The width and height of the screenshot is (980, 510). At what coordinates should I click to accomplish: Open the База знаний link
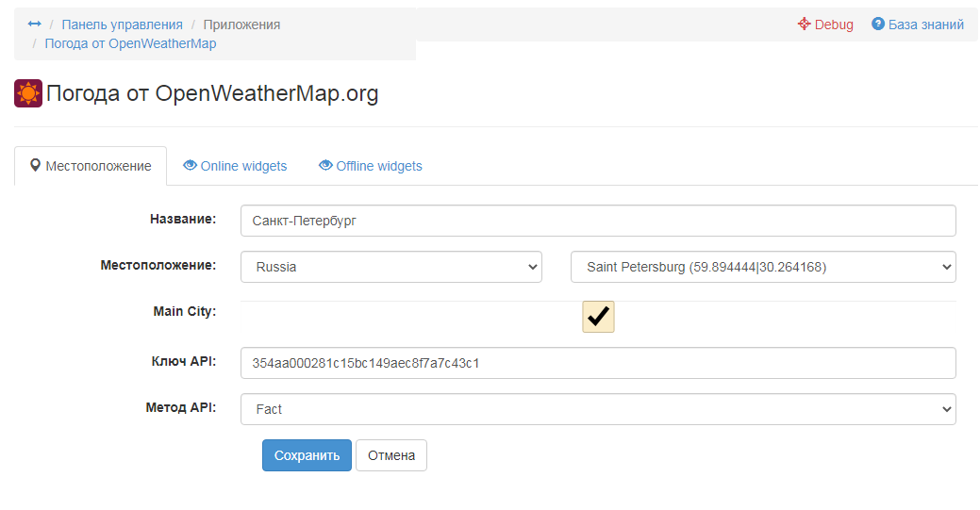[925, 25]
